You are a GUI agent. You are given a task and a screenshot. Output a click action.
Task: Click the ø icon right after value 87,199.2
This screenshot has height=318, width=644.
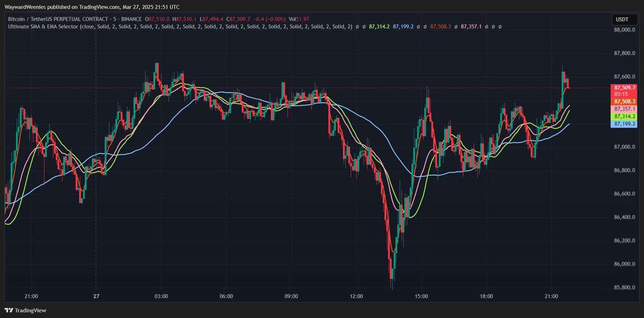coord(418,26)
